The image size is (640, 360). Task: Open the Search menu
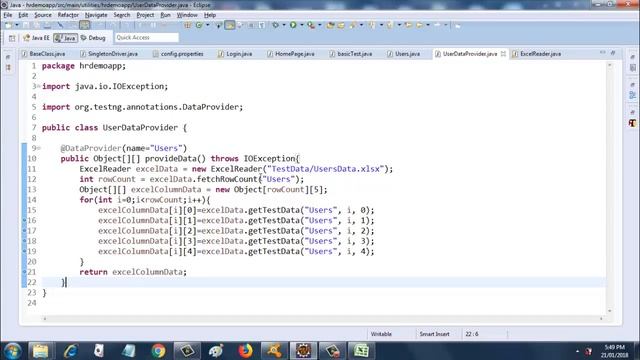coord(122,15)
